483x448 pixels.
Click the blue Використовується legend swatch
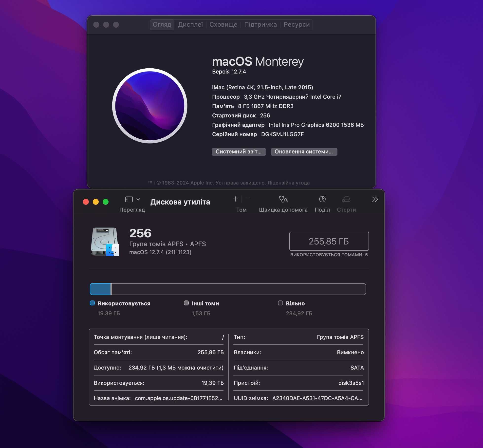point(92,303)
